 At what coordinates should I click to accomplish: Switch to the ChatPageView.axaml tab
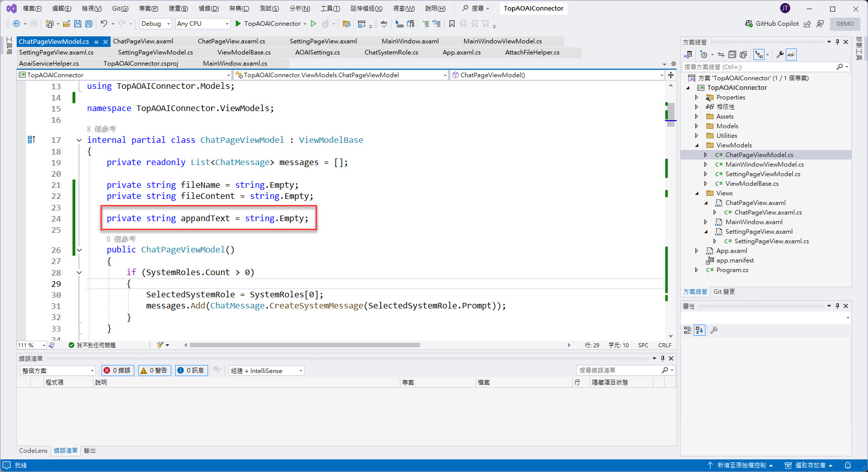[x=143, y=41]
